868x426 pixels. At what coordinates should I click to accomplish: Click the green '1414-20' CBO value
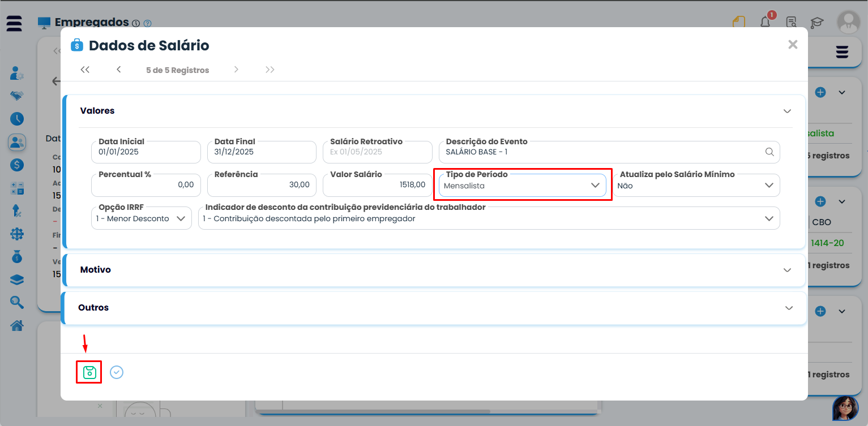(x=827, y=243)
